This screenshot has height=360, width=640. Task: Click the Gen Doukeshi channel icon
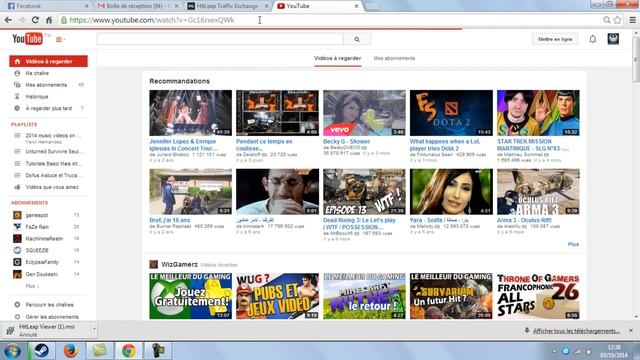click(x=17, y=274)
